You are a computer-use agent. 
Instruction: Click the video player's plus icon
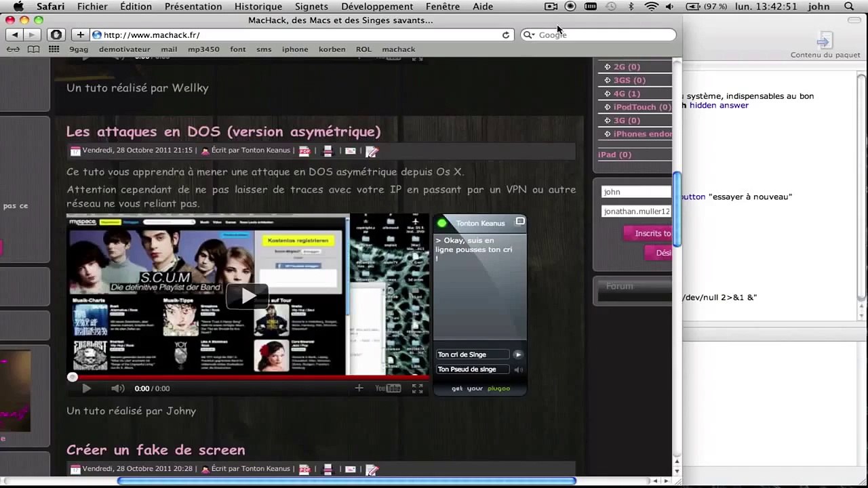click(x=359, y=388)
